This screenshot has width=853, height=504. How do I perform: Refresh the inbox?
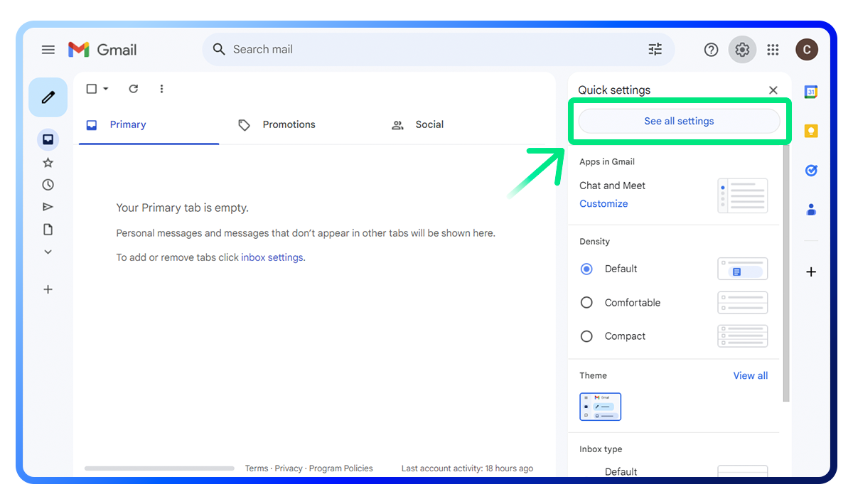click(133, 88)
